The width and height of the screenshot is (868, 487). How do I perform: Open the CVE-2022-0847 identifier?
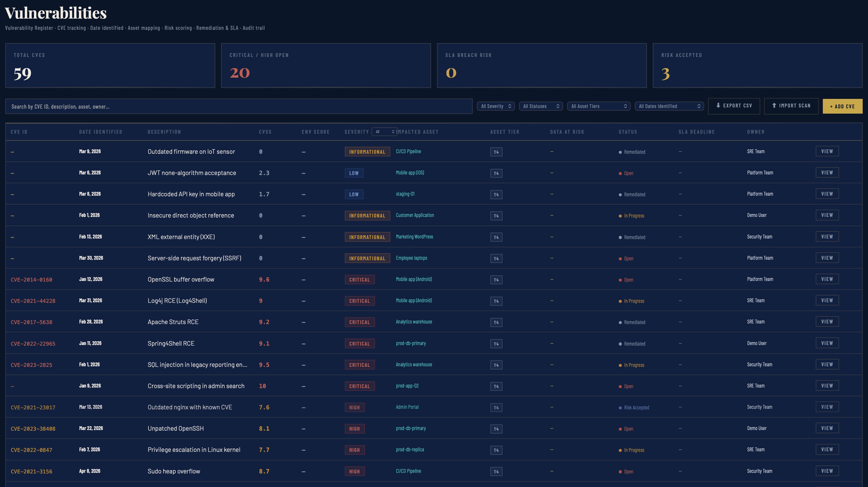[31, 450]
